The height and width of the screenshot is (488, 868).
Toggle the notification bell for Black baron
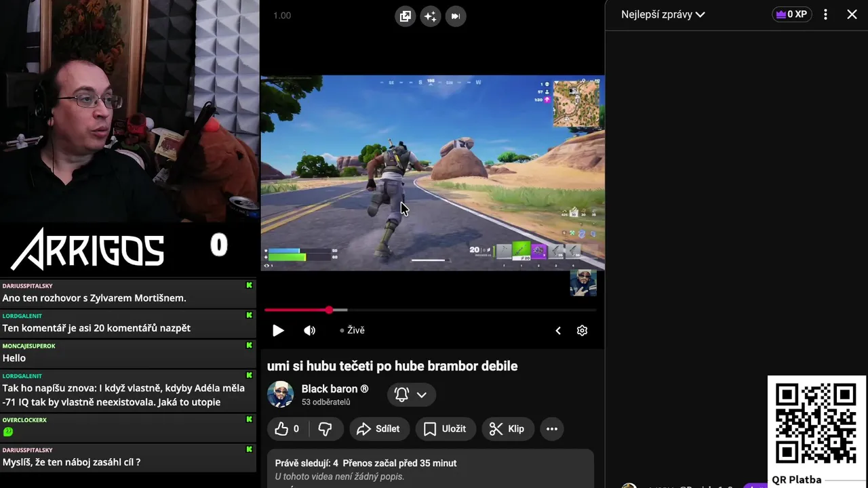pyautogui.click(x=401, y=394)
